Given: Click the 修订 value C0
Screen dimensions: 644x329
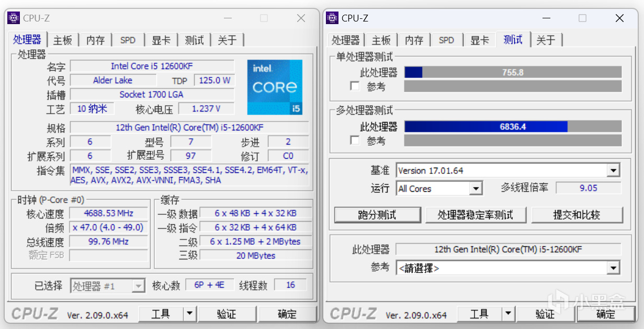Looking at the screenshot, I should (288, 156).
